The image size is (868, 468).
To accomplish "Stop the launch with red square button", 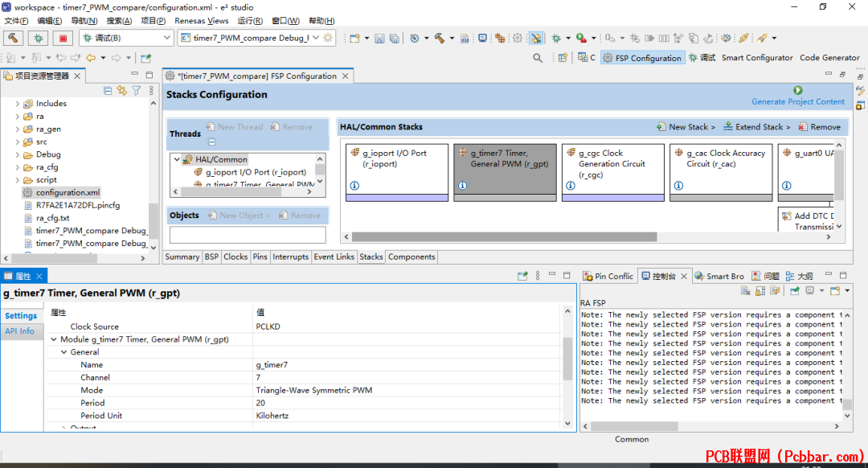I will click(x=63, y=38).
